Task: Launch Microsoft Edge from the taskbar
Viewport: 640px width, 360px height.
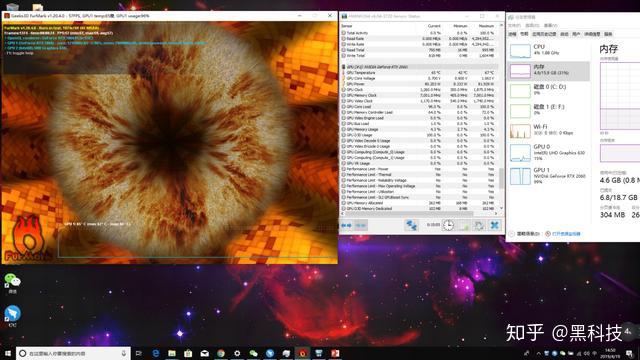Action: pos(156,353)
